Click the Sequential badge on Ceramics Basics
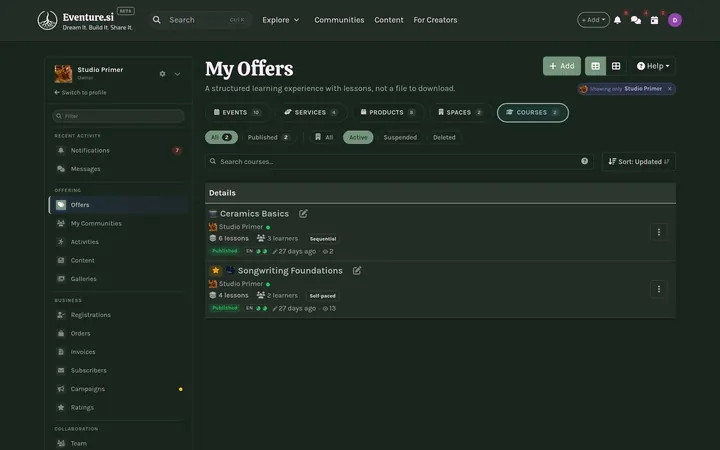The width and height of the screenshot is (720, 450). click(x=323, y=239)
